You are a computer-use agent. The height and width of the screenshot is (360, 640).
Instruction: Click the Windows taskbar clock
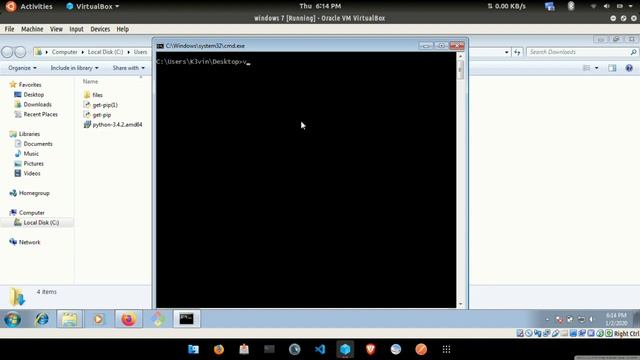616,319
